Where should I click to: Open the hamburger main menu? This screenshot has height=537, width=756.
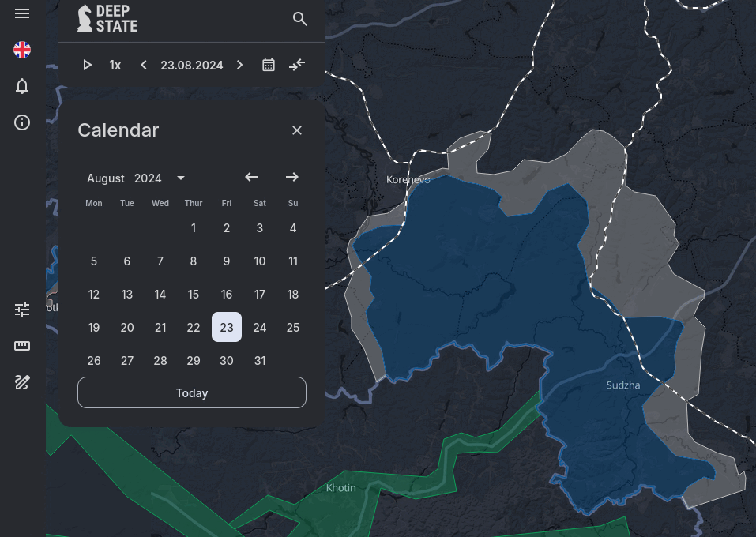point(22,13)
